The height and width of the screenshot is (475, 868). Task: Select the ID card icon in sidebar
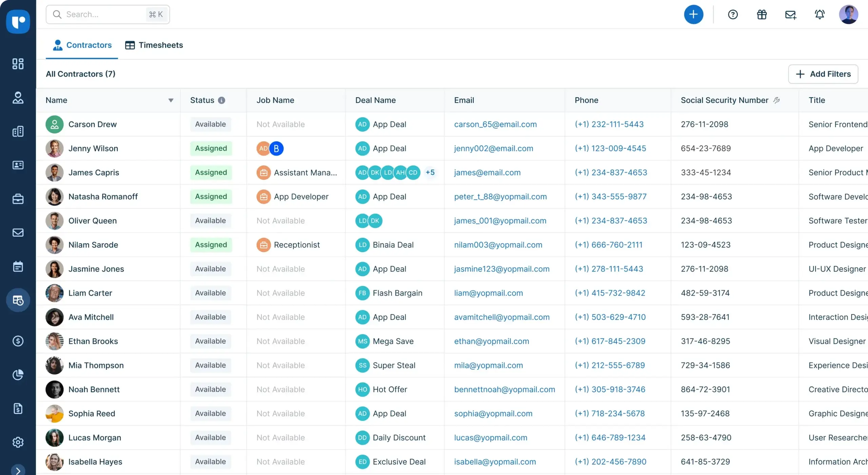18,165
